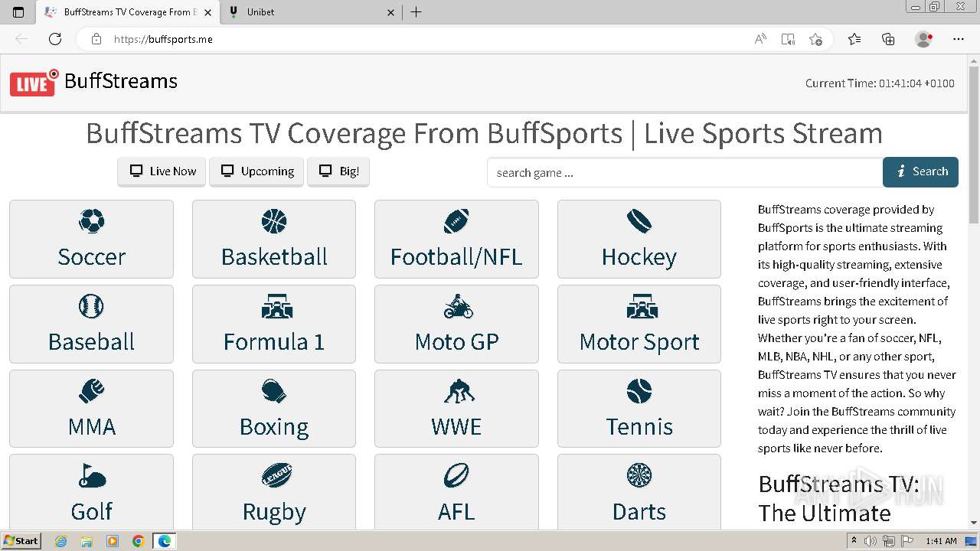980x551 pixels.
Task: Open Immersive reader icon in address bar
Action: 788,39
